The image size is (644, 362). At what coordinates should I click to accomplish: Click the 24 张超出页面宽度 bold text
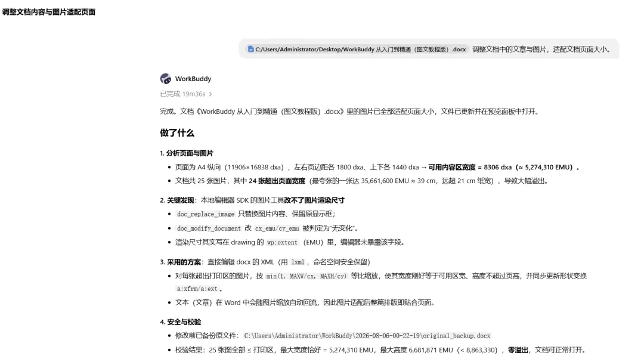click(277, 181)
